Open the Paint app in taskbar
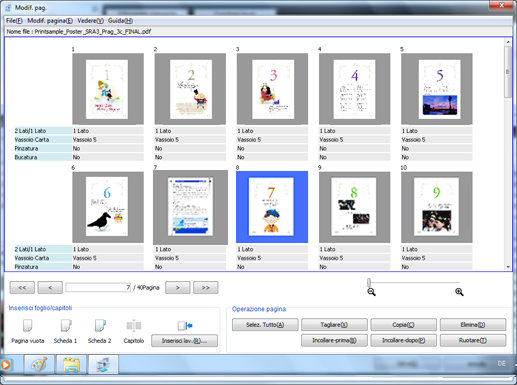Viewport: 517px width, 385px height. pos(39,364)
